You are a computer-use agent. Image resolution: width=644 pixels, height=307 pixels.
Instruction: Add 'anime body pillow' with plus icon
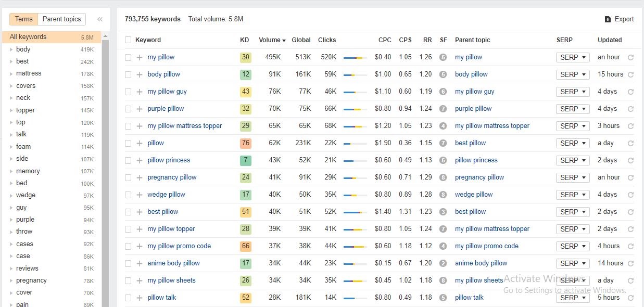coord(140,263)
